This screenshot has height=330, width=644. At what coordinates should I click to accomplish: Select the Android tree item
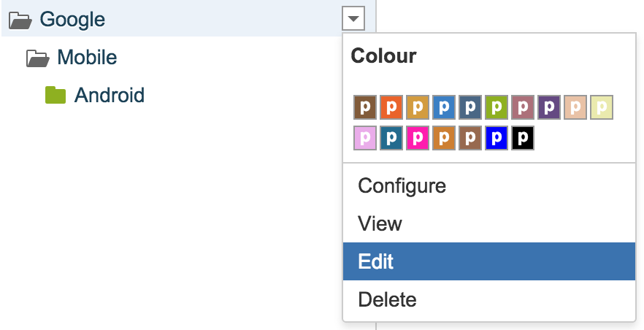(x=109, y=95)
